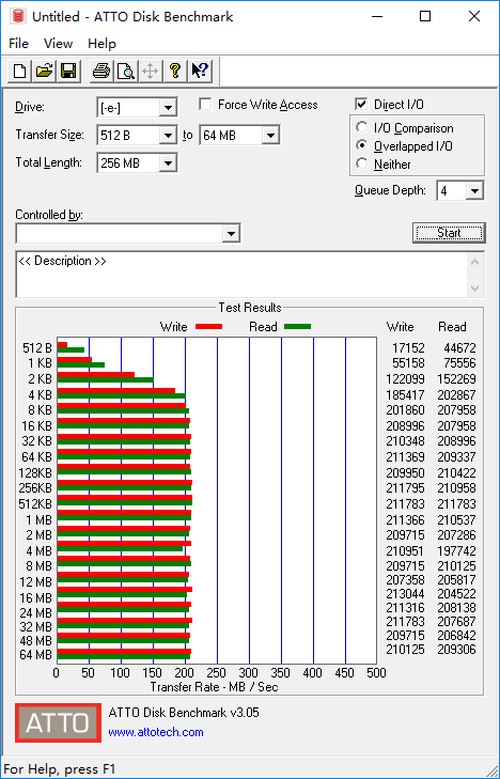Viewport: 500px width, 779px height.
Task: Minimize the ATTO Disk Benchmark window
Action: [x=377, y=16]
